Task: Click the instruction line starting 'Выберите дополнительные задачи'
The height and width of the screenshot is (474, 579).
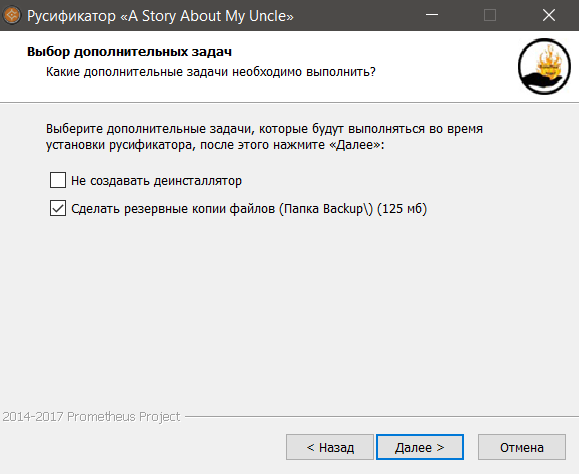Action: pyautogui.click(x=264, y=129)
